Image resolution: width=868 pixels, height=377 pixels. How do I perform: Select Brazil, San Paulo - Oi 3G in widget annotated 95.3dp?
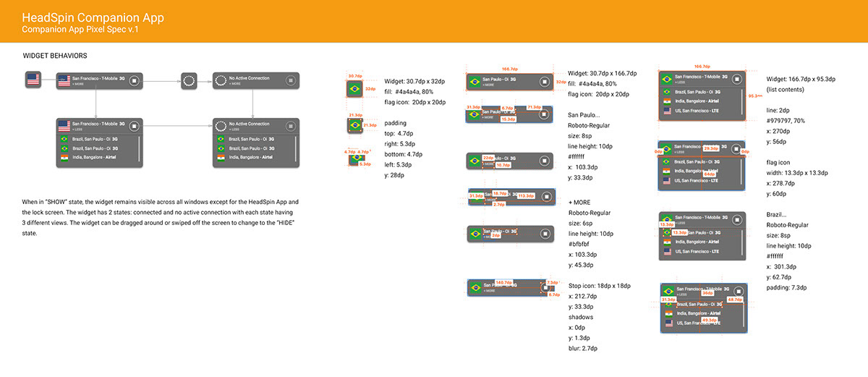point(698,92)
